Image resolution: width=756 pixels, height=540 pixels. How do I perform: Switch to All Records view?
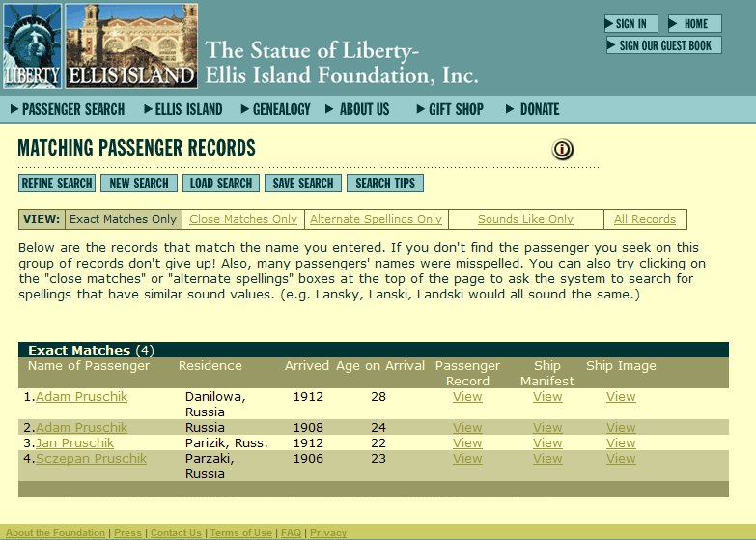(645, 219)
